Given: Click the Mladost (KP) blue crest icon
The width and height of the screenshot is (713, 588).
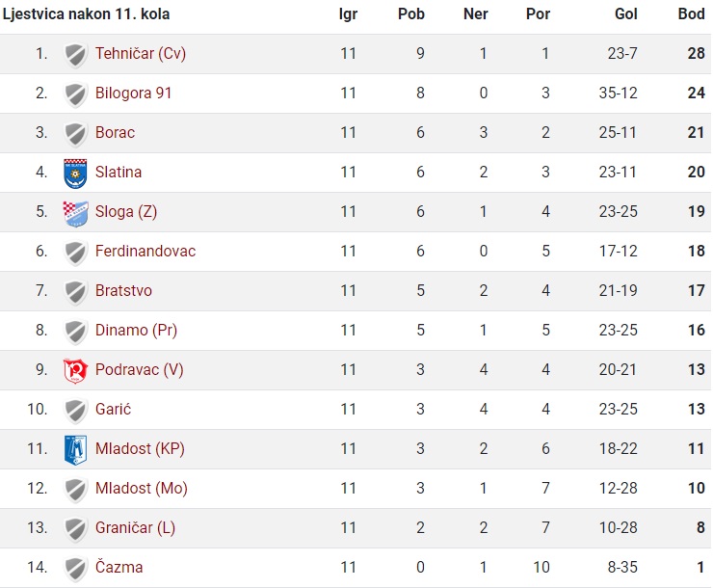Looking at the screenshot, I should point(75,450).
